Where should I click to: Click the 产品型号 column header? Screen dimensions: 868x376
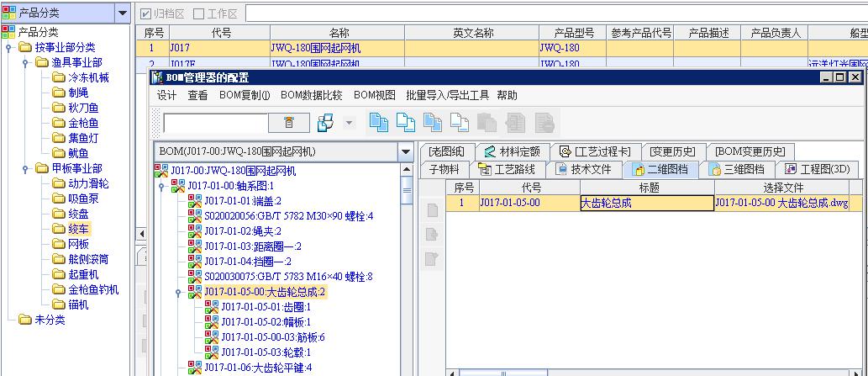click(x=573, y=33)
